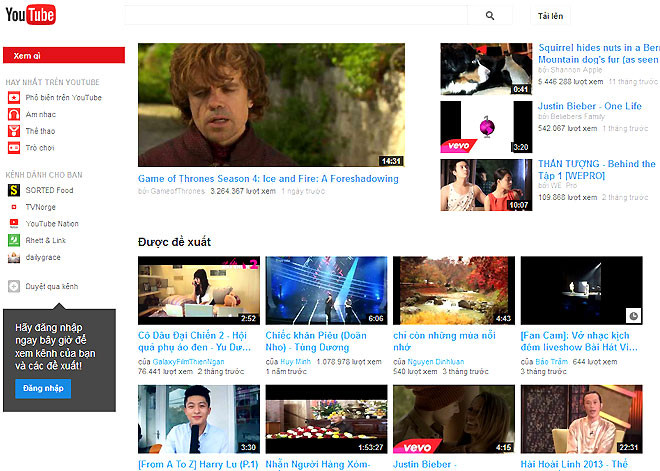Screen dimensions: 660x471
Task: Click the SORTED Food channel icon
Action: click(x=14, y=190)
